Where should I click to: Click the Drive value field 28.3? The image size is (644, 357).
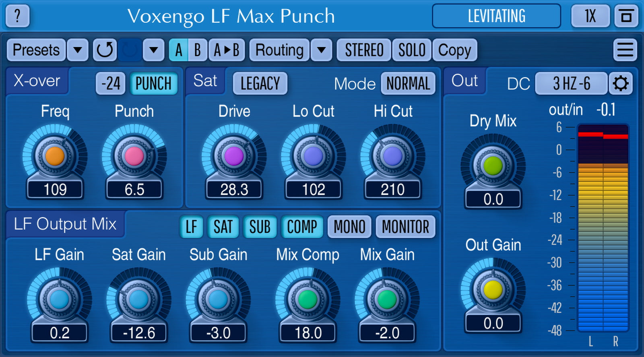click(234, 189)
